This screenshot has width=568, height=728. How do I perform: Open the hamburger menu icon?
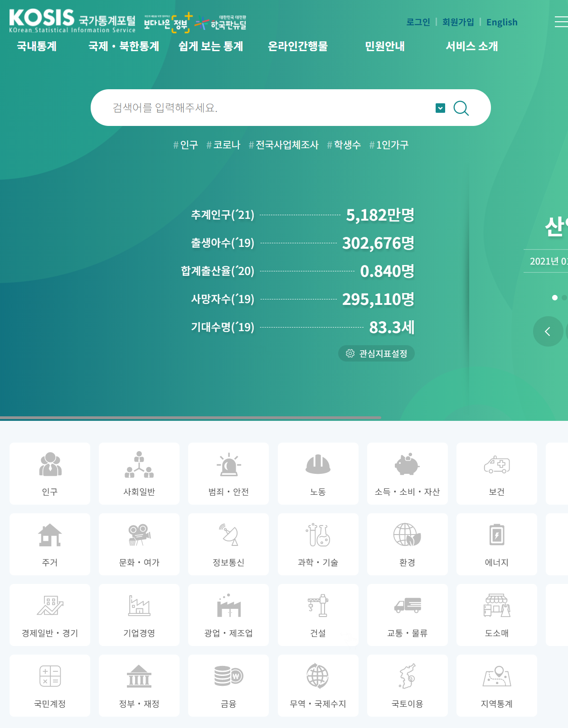[561, 22]
